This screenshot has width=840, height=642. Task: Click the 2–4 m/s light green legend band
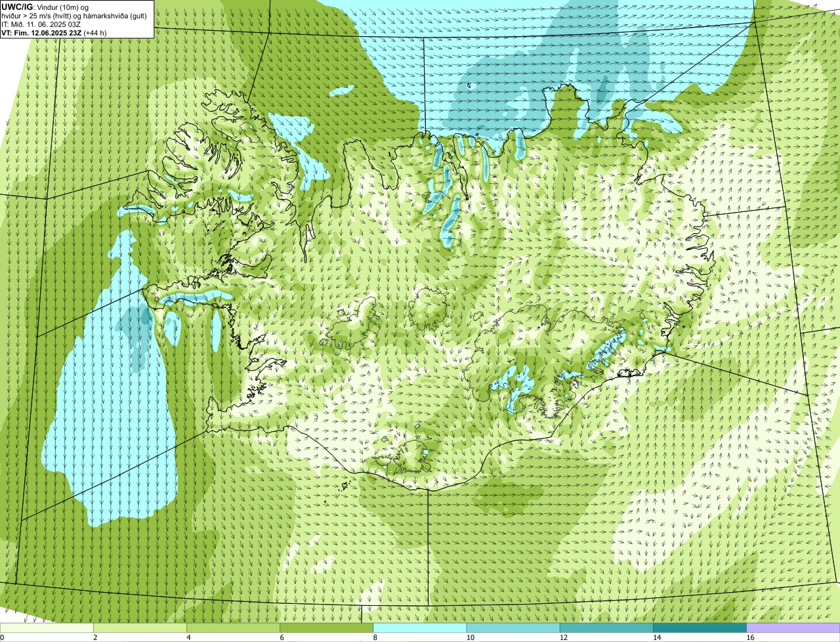click(x=140, y=628)
